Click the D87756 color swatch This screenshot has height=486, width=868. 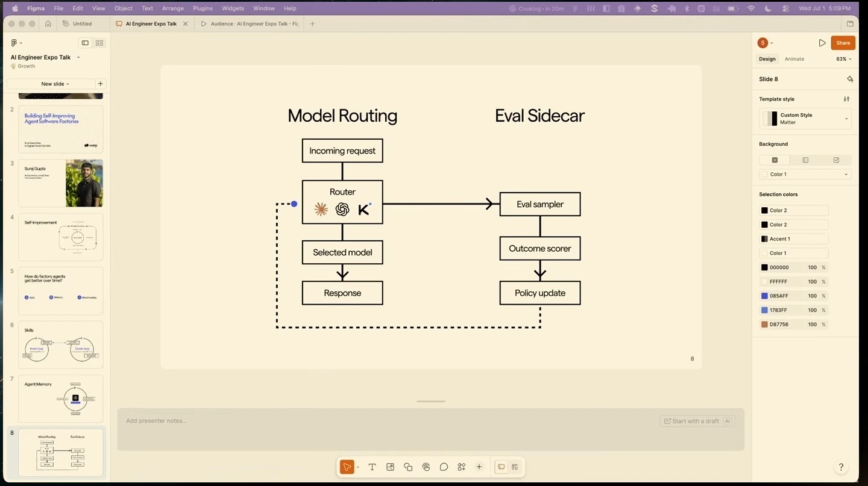(764, 324)
